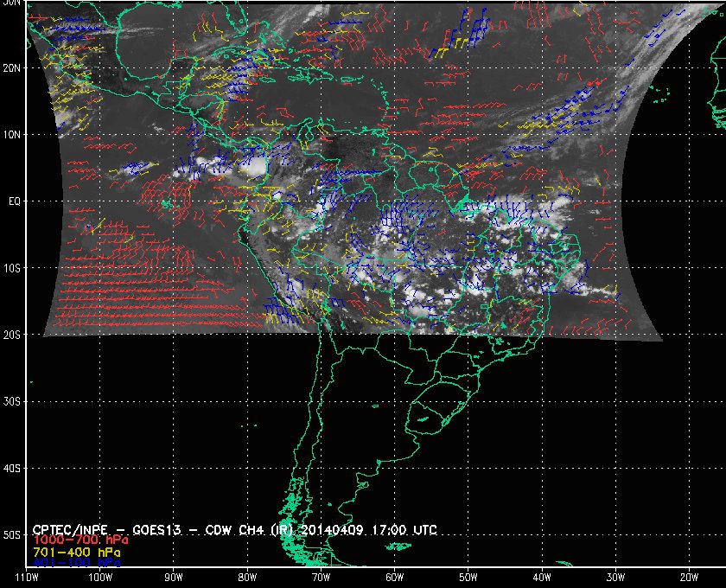The height and width of the screenshot is (588, 726).
Task: Click the 20N latitude label
Action: (x=12, y=68)
